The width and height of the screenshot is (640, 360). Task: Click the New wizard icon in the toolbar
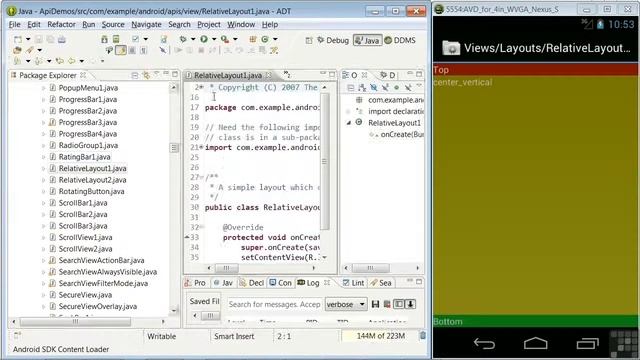tap(18, 39)
